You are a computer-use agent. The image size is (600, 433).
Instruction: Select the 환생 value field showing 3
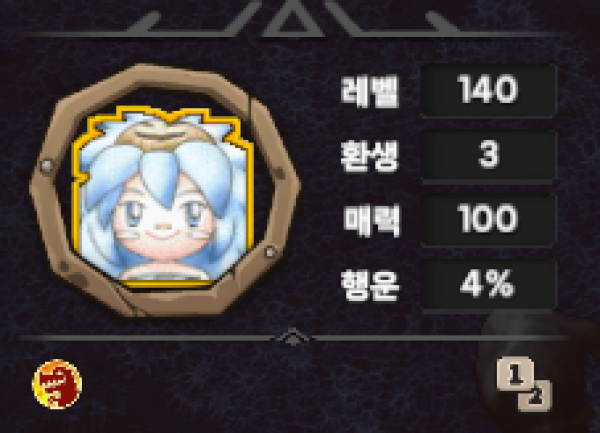[488, 155]
